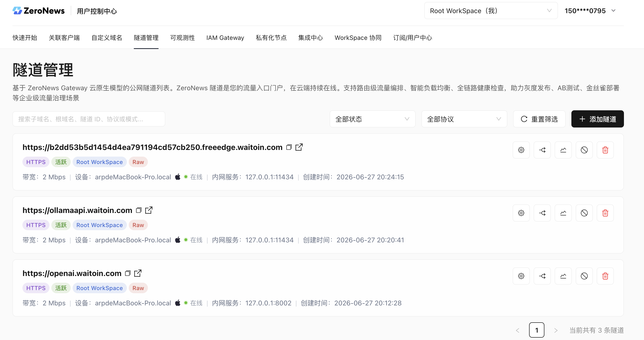Open settings for ollamaapi.waitoin.com tunnel
This screenshot has height=340, width=644.
tap(521, 213)
